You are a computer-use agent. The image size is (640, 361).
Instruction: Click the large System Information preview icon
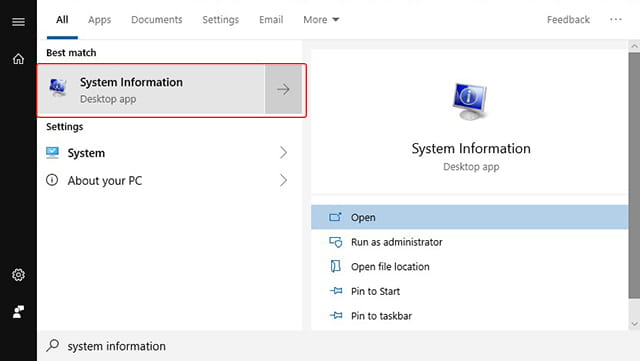[470, 101]
